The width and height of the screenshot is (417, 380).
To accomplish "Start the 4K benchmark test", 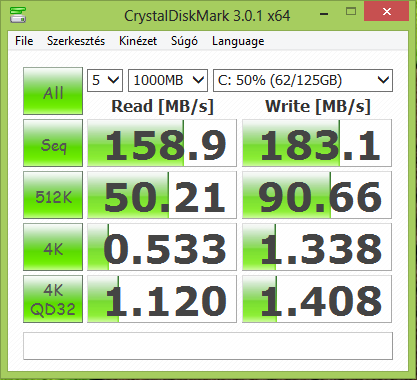I will 53,247.
